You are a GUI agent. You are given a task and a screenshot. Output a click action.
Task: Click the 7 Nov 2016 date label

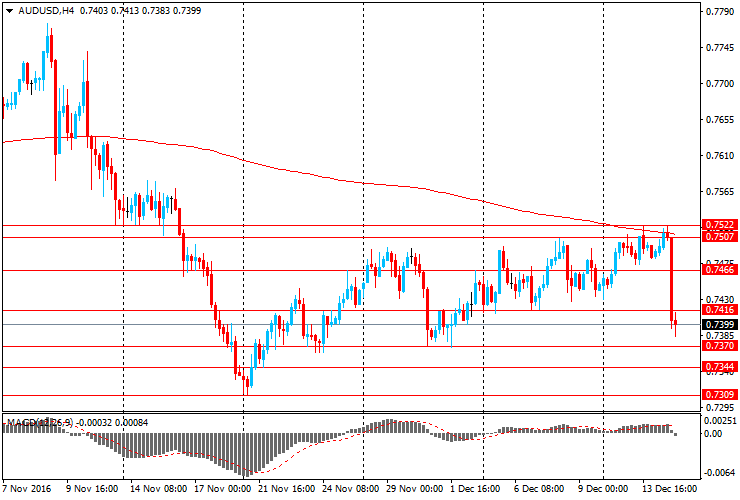(27, 491)
